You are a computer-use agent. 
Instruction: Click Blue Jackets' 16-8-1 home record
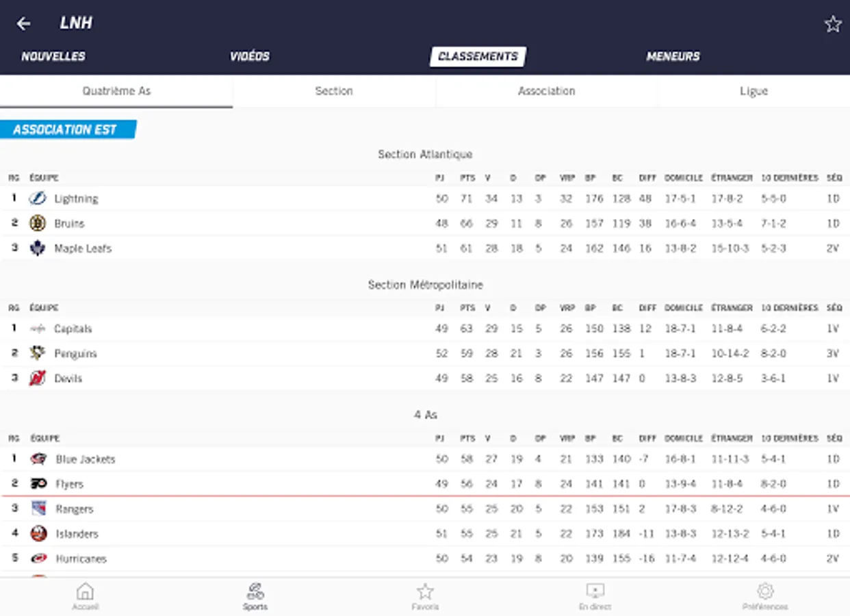680,459
